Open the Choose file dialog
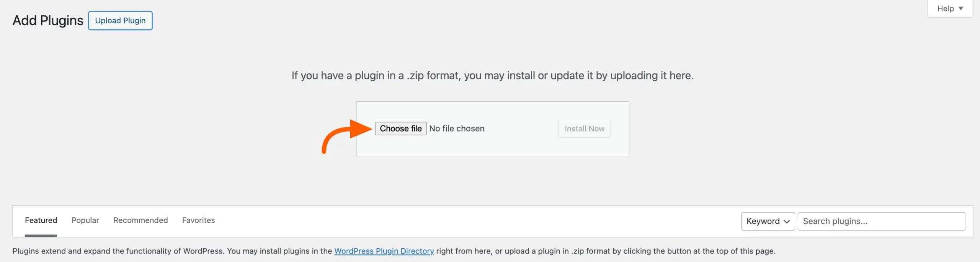Viewport: 980px width, 262px height. 400,129
